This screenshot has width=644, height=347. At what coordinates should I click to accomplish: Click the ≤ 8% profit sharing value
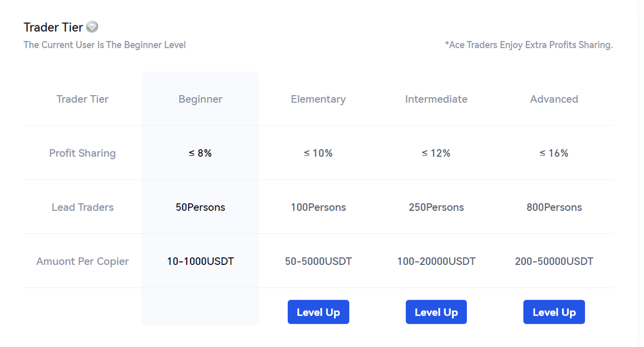click(200, 153)
